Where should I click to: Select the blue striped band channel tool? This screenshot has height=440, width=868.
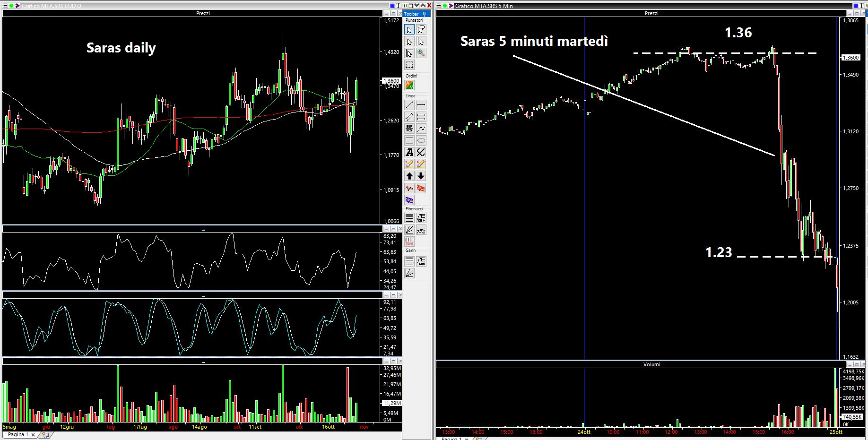click(409, 200)
